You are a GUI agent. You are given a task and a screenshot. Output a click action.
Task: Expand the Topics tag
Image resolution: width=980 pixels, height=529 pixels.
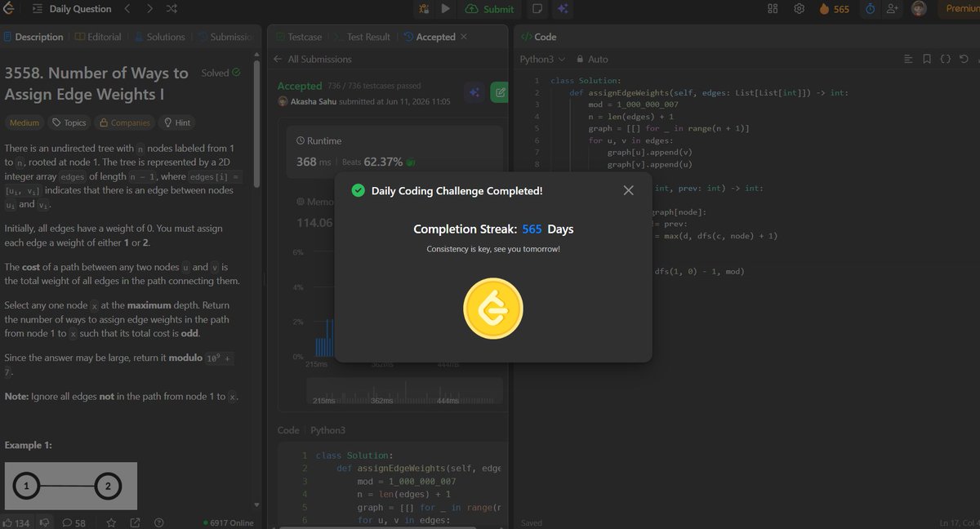[x=69, y=122]
